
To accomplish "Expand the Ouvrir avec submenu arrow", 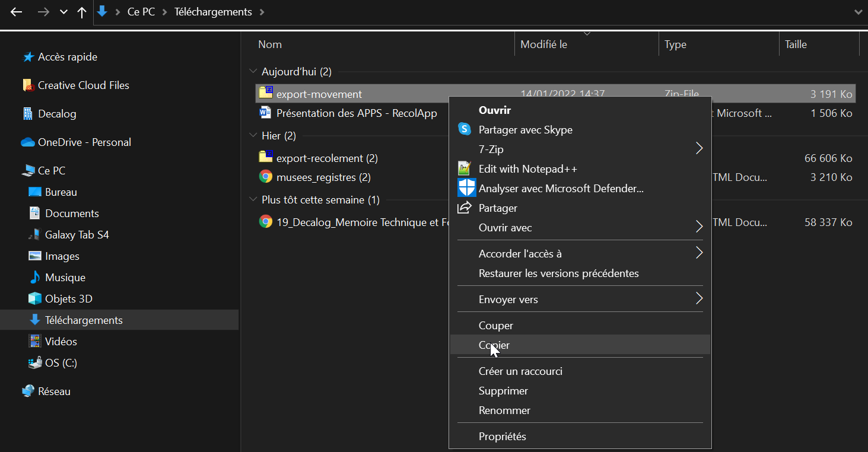I will (699, 227).
